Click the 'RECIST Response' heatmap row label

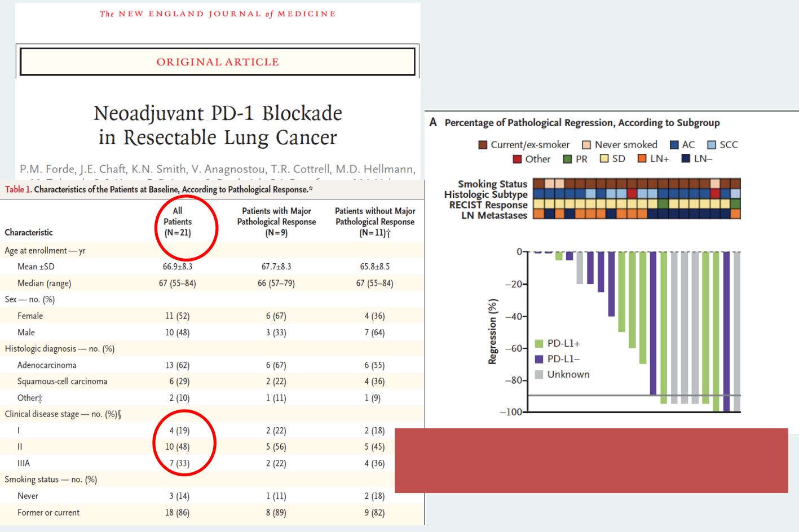(488, 205)
